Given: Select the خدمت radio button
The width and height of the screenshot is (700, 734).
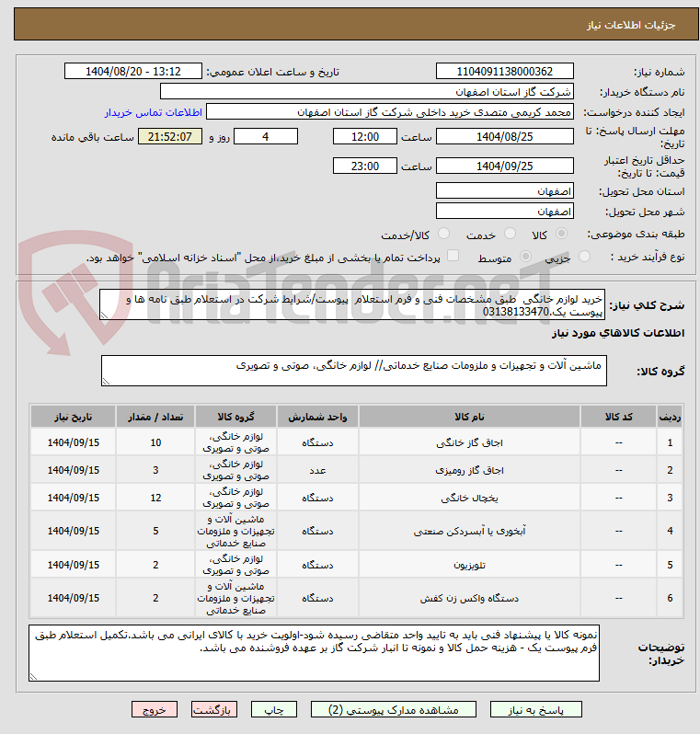Looking at the screenshot, I should (510, 233).
